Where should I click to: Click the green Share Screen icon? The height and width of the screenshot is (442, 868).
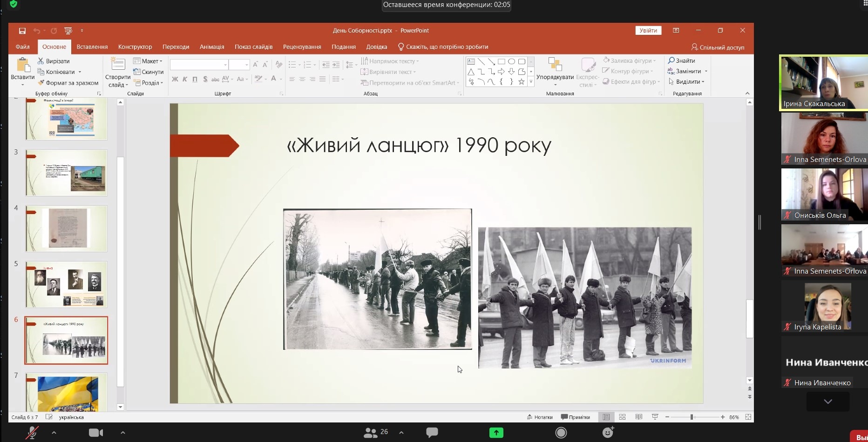(x=496, y=432)
